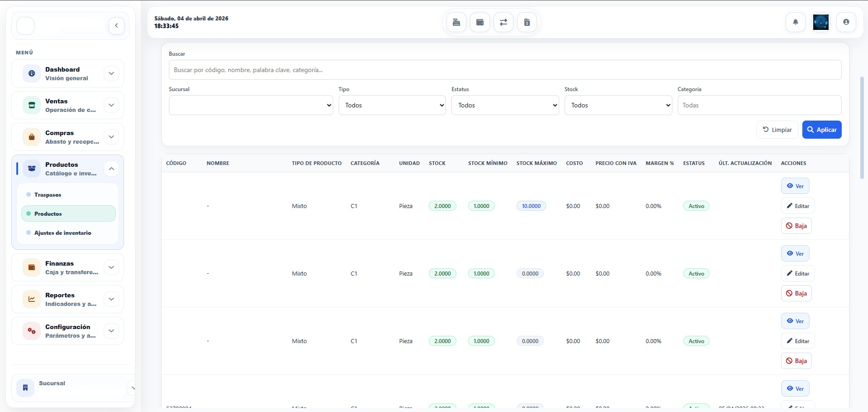Select Traspasos in the Productos submenu
Viewport: 868px width, 412px height.
48,195
